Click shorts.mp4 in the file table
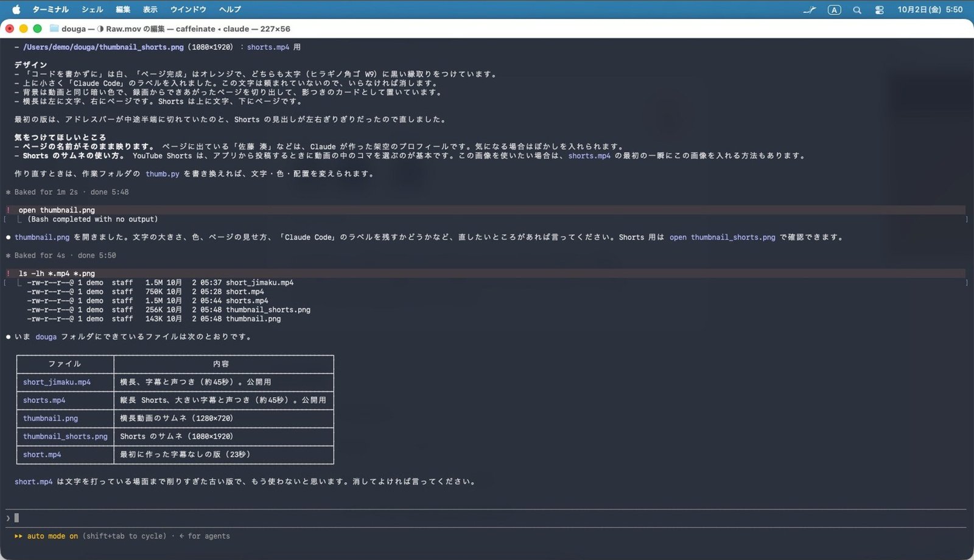The image size is (974, 560). (x=44, y=400)
